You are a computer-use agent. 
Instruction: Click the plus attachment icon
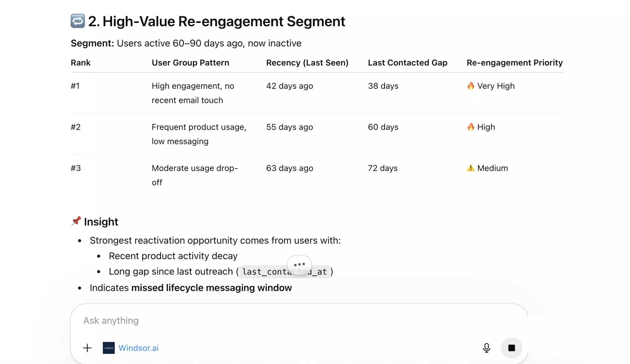tap(87, 348)
